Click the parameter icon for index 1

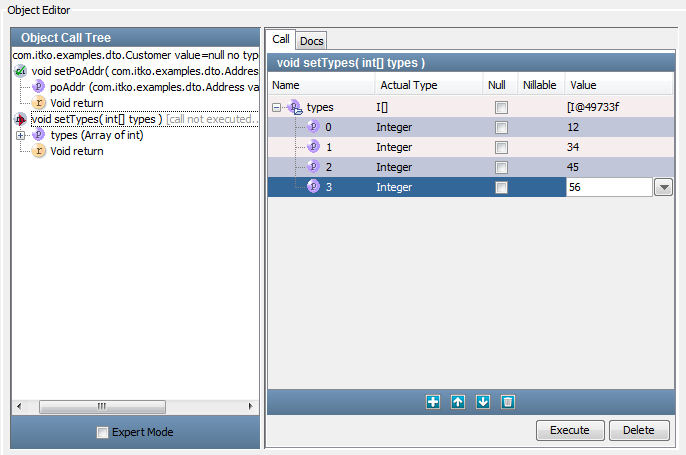point(313,147)
